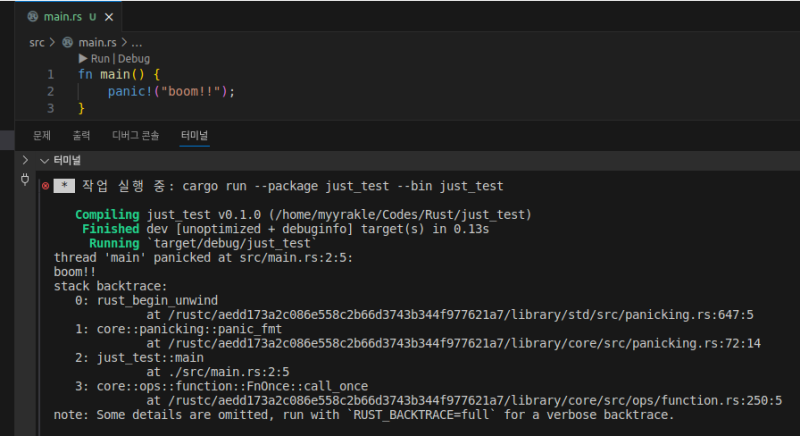Click line number 2 in the editor gutter

50,91
